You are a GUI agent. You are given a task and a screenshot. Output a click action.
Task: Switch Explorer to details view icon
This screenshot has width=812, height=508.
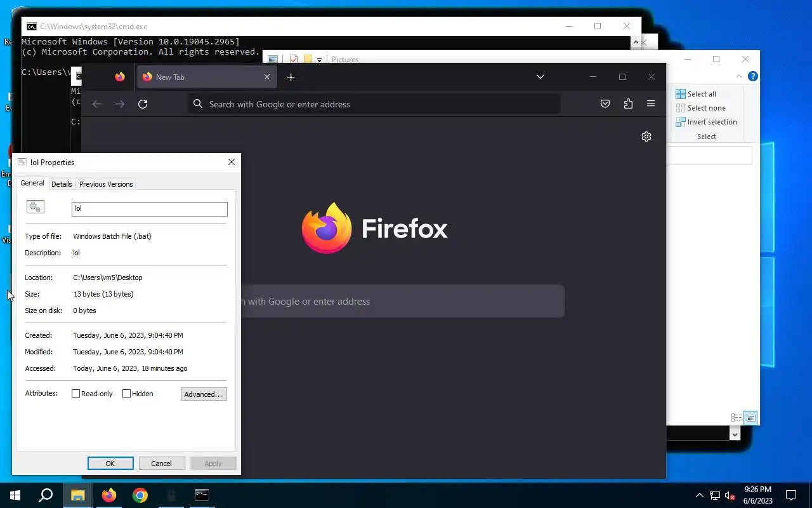click(x=737, y=418)
